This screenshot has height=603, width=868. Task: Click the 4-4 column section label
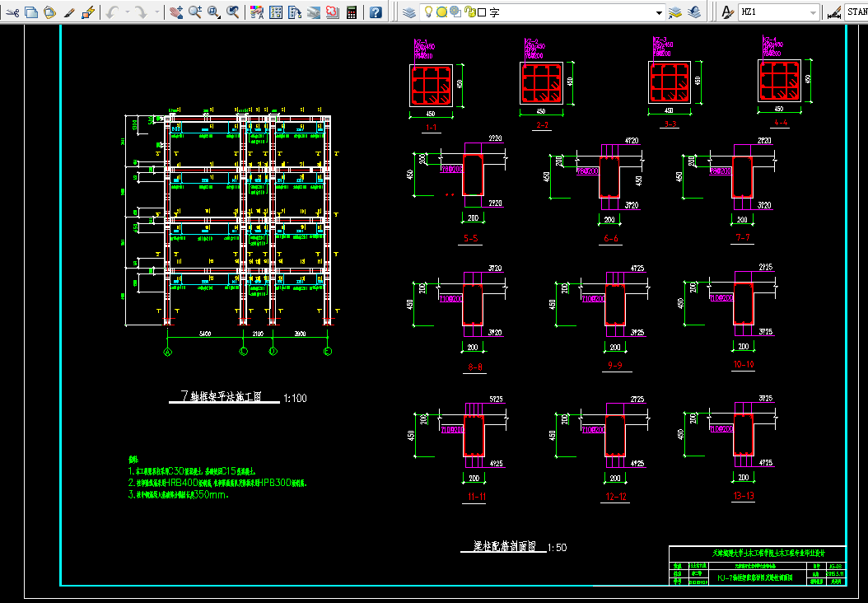tap(781, 123)
